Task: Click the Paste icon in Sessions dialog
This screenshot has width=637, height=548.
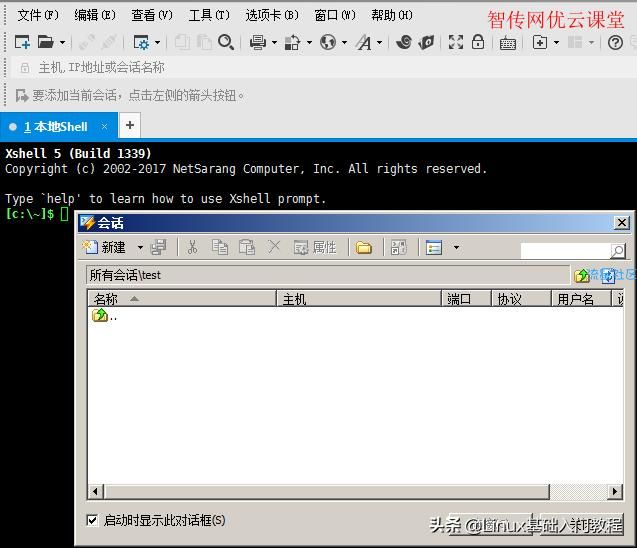Action: click(247, 247)
